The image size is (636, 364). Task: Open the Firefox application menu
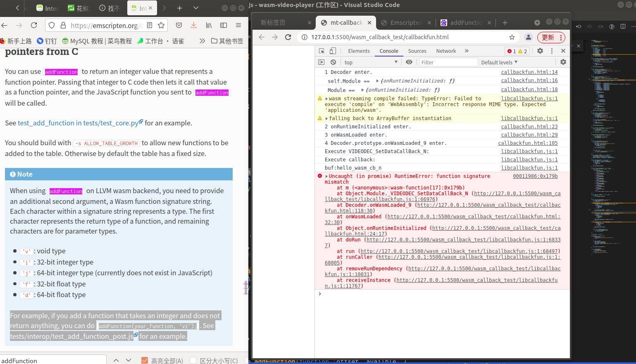[x=238, y=25]
